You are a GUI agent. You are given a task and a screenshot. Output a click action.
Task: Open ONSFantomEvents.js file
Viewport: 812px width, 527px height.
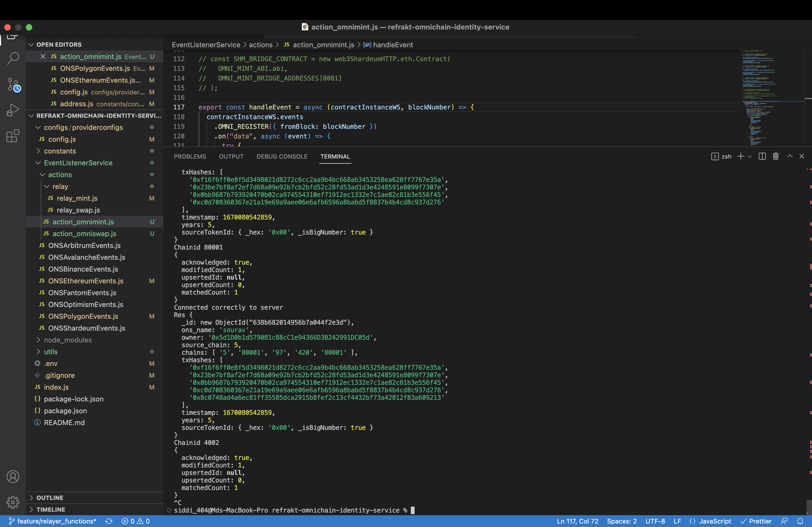point(94,293)
